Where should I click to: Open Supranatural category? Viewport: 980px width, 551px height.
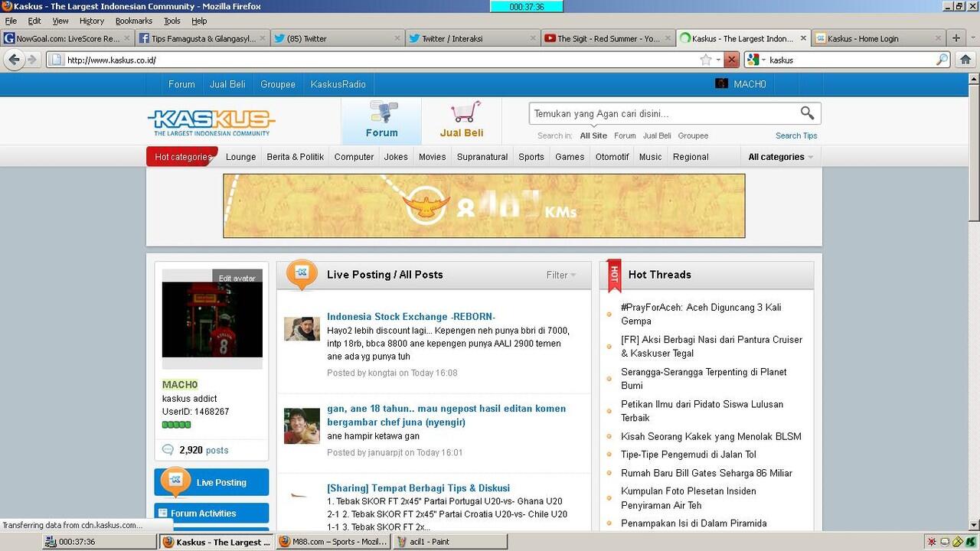482,157
